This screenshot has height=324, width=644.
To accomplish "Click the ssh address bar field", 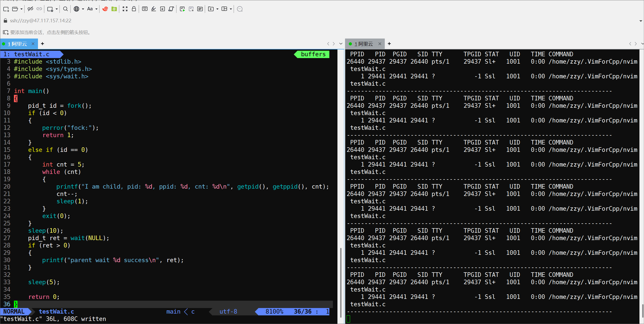I will tap(41, 21).
